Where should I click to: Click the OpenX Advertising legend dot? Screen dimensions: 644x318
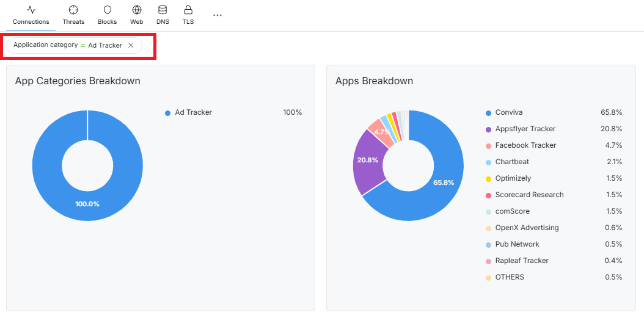click(488, 228)
